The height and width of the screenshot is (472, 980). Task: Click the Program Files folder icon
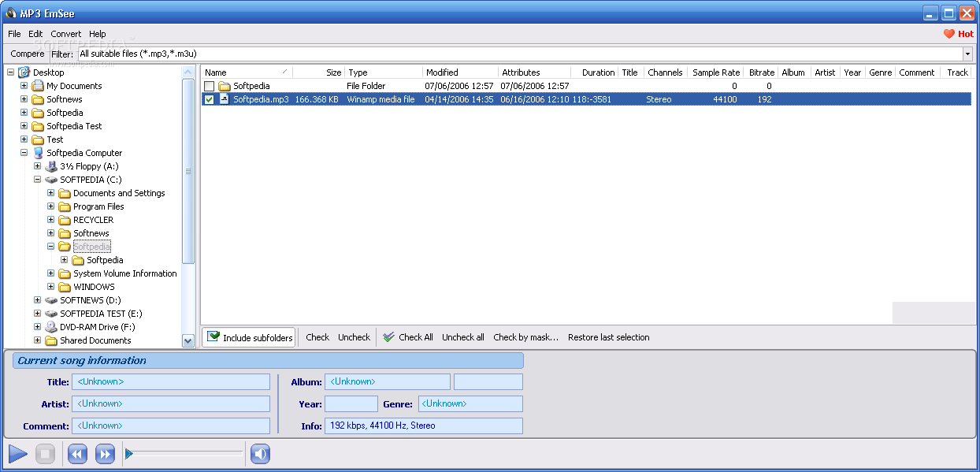tap(64, 206)
